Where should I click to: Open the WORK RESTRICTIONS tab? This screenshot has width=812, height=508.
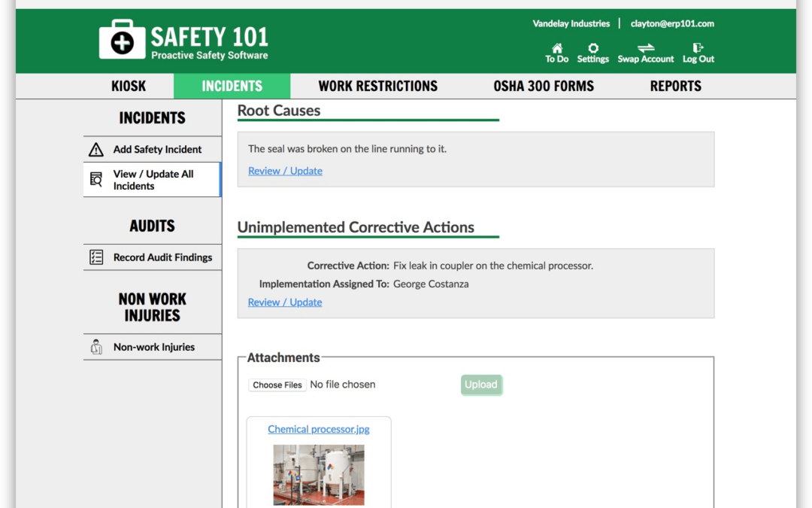[378, 86]
